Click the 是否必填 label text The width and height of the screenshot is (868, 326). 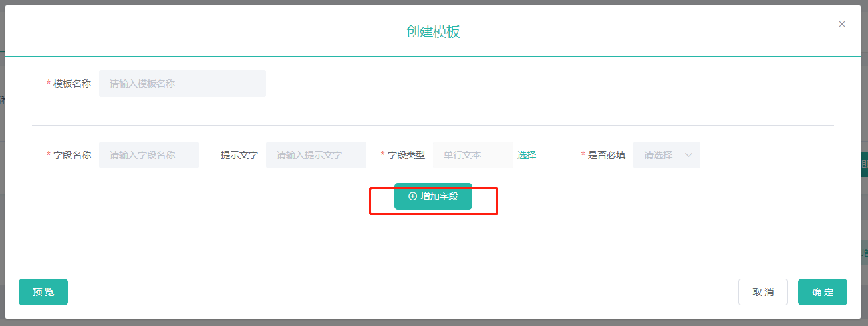pos(607,155)
